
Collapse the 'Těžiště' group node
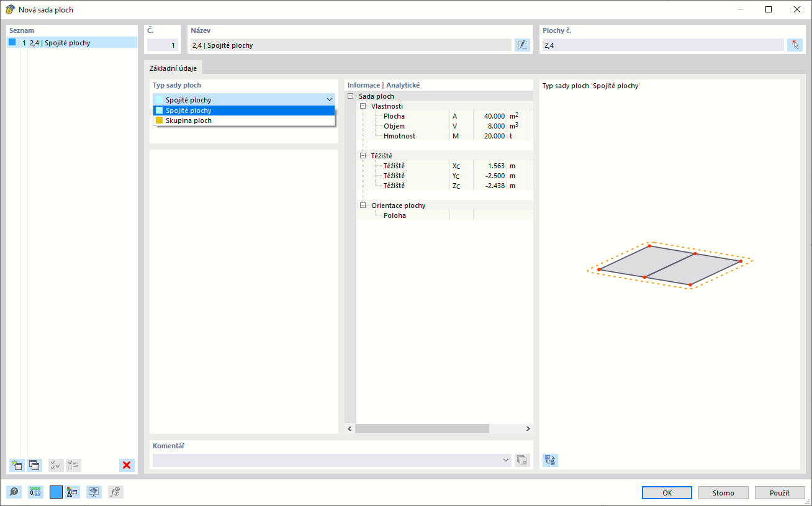(x=363, y=156)
